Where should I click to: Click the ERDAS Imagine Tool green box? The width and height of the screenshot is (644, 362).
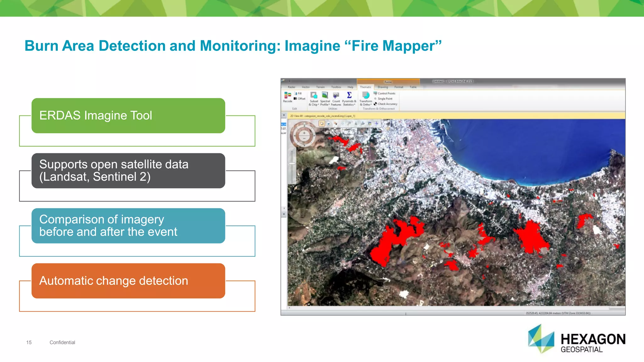tap(128, 115)
